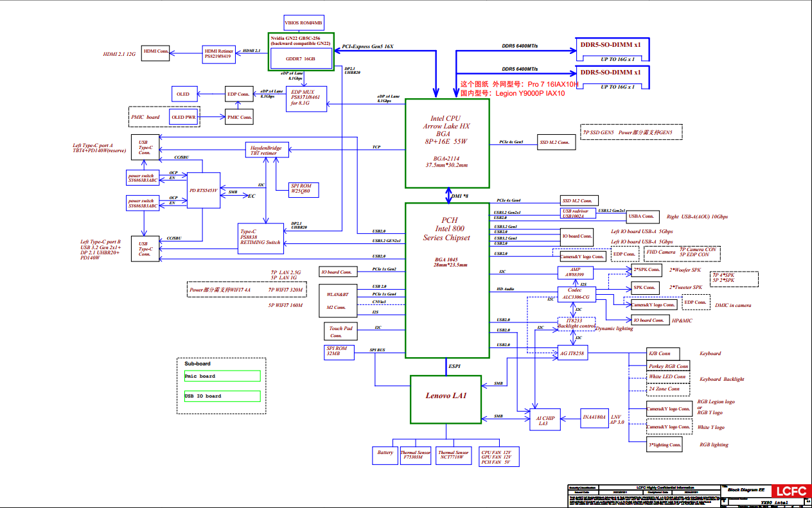Click the OLED block
Viewport: 812px width, 508px height.
coord(183,94)
